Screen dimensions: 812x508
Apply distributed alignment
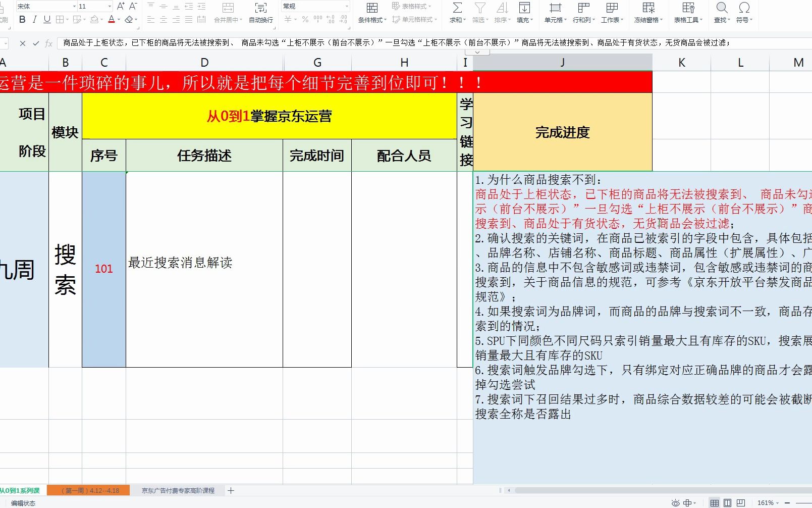click(201, 19)
